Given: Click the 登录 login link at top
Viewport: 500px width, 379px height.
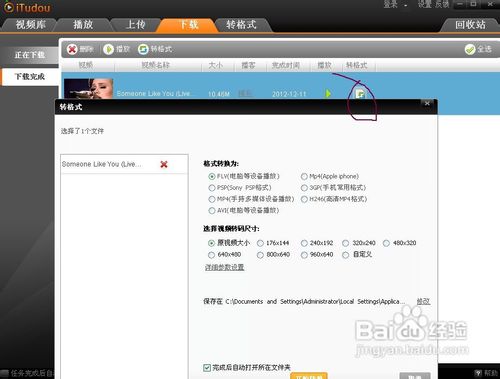Looking at the screenshot, I should (390, 4).
